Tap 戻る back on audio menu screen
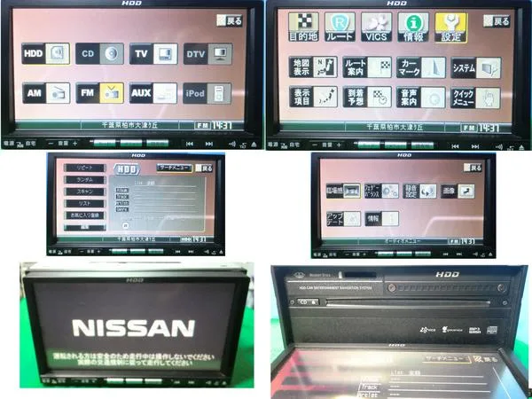 coord(473,168)
